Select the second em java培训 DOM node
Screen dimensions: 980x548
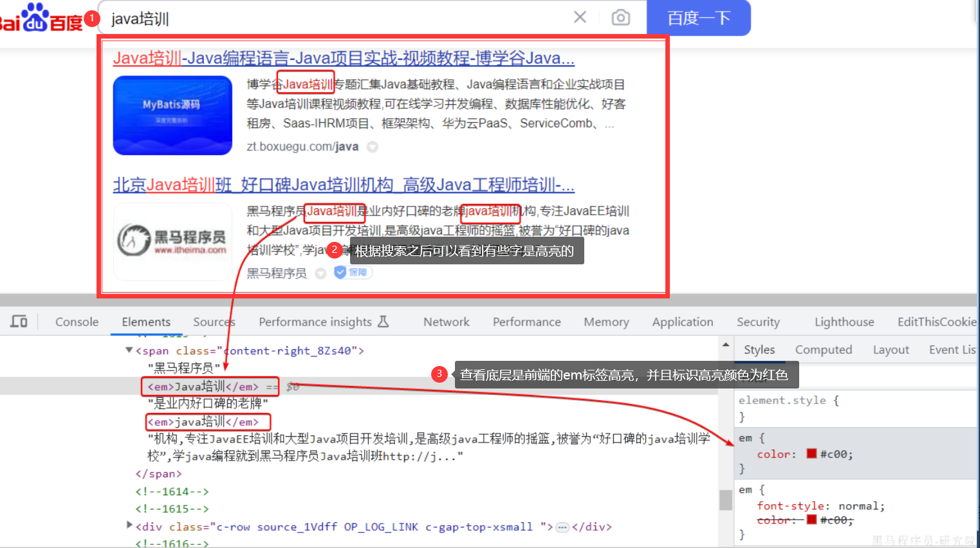203,422
